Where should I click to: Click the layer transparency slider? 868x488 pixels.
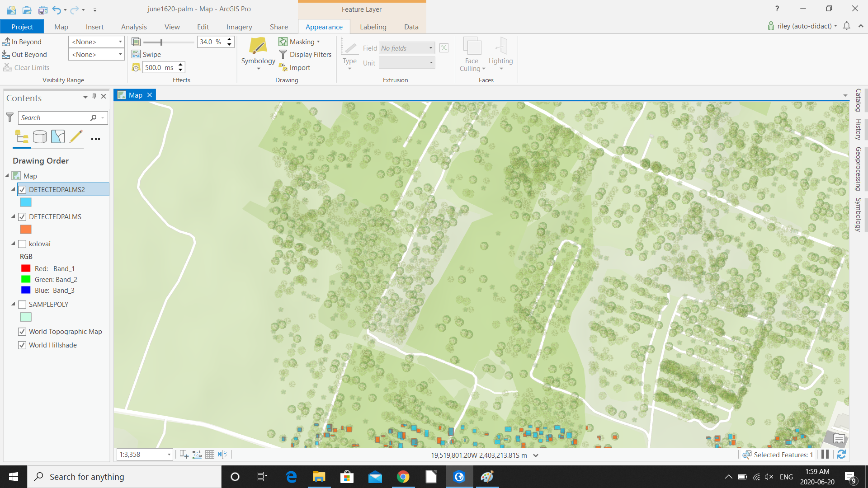(169, 42)
